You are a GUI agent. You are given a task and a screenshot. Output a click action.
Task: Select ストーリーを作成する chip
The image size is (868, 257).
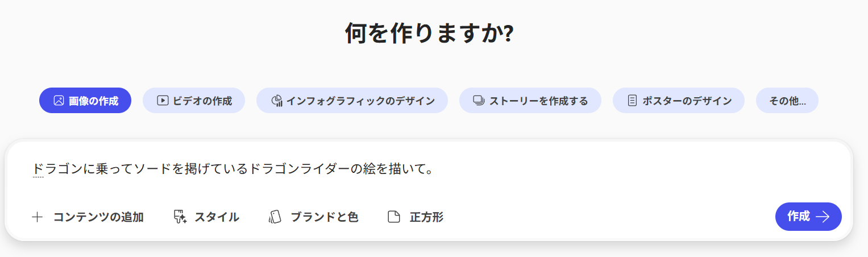(530, 101)
